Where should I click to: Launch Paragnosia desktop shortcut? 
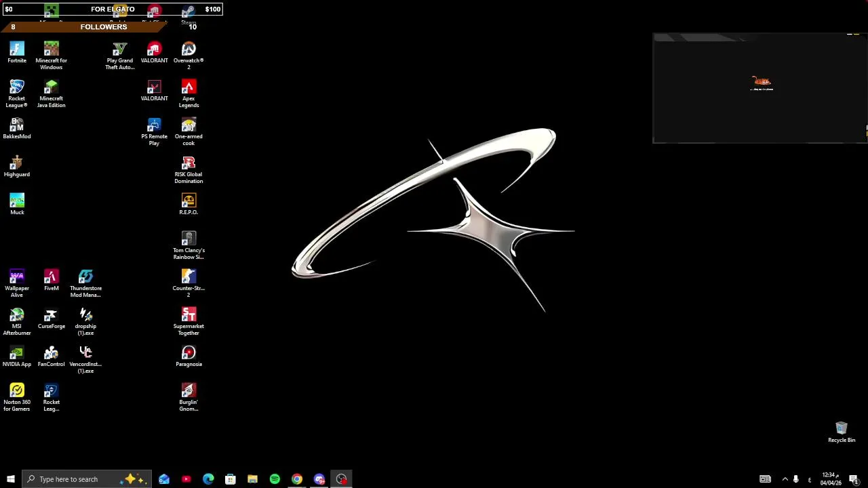coord(189,357)
